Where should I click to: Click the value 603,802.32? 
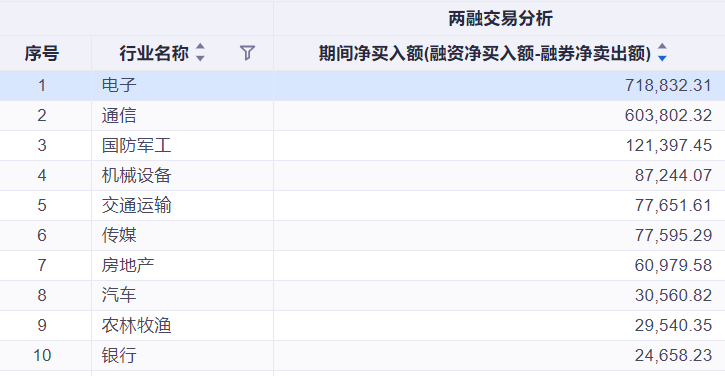click(x=668, y=115)
